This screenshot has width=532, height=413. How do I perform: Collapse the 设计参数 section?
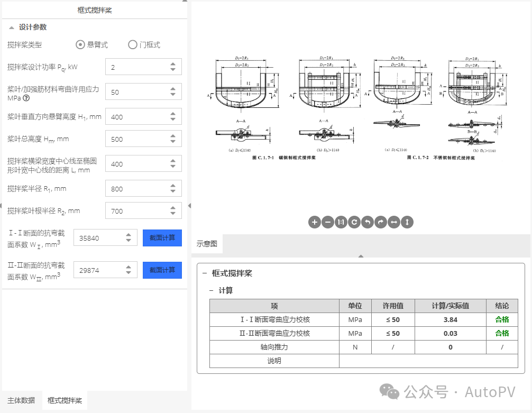11,27
